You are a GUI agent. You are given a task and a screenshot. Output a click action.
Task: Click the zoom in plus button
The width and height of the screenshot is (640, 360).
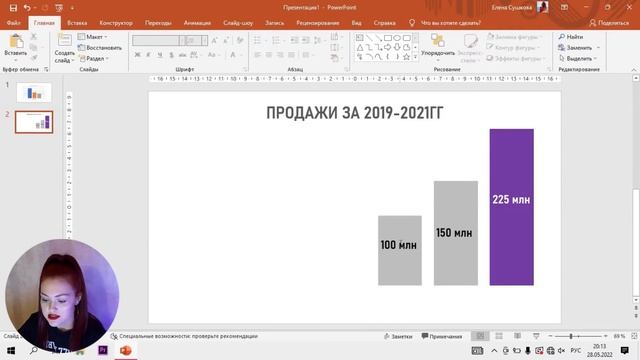pos(605,336)
